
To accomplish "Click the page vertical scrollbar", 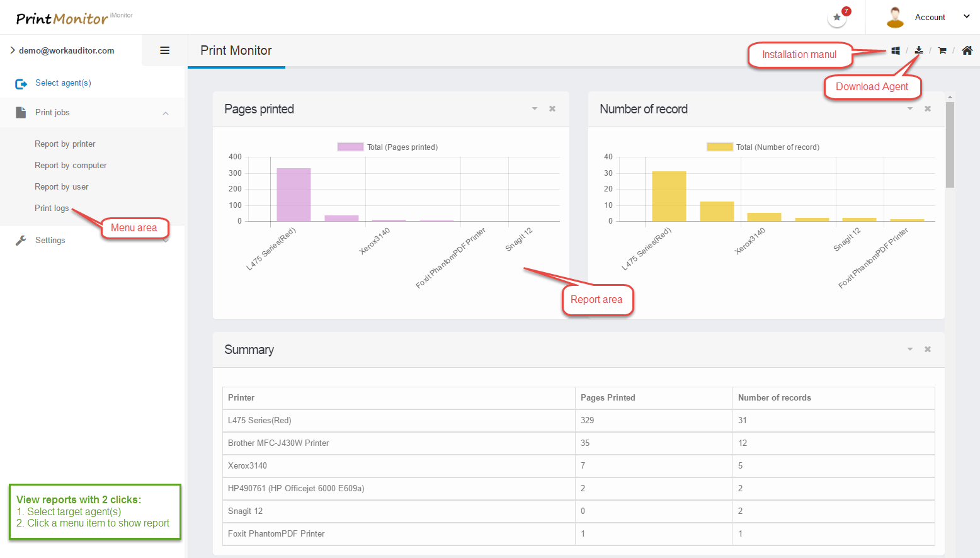I will (x=950, y=145).
